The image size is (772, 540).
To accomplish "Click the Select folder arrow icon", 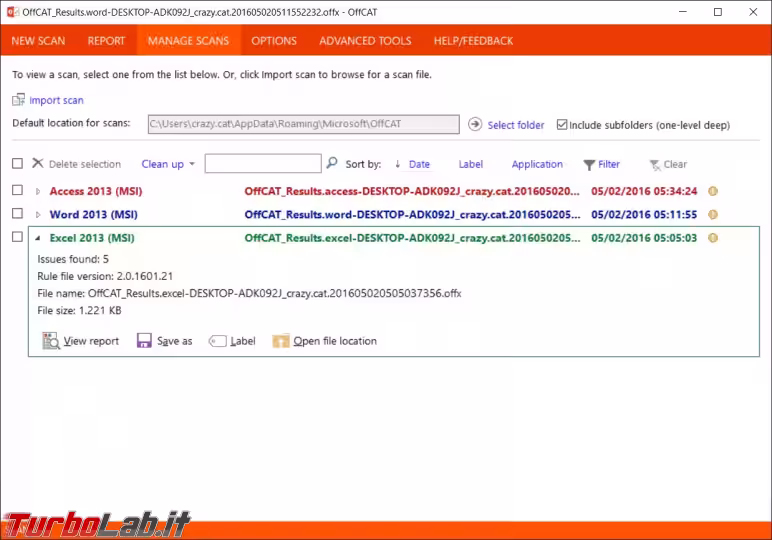I will [x=475, y=124].
